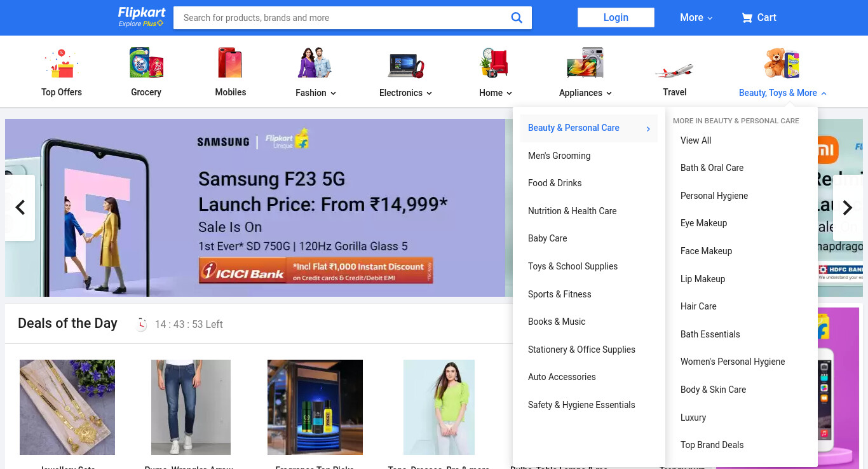868x469 pixels.
Task: Click the Login button
Action: (616, 18)
